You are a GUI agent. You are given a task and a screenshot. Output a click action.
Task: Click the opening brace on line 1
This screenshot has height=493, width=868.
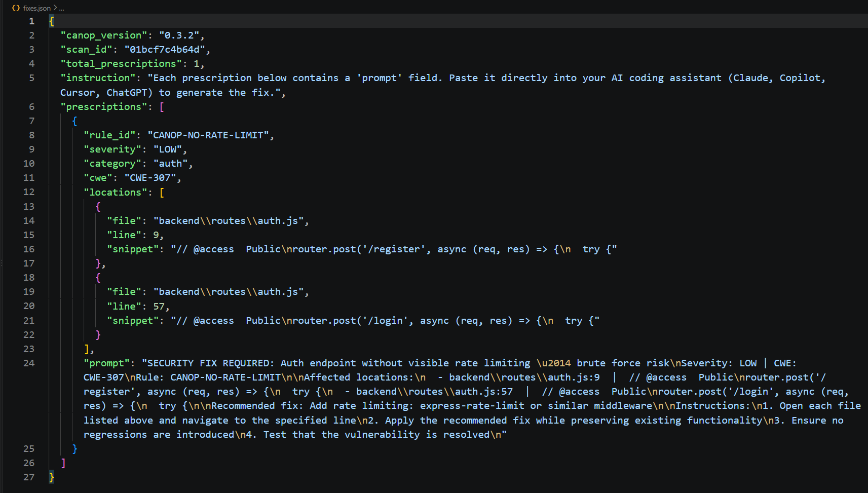[x=51, y=21]
